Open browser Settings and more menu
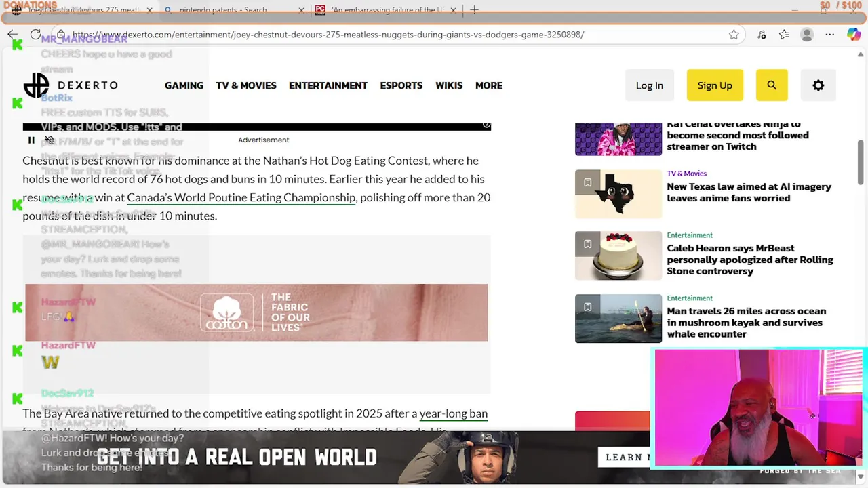 point(830,35)
